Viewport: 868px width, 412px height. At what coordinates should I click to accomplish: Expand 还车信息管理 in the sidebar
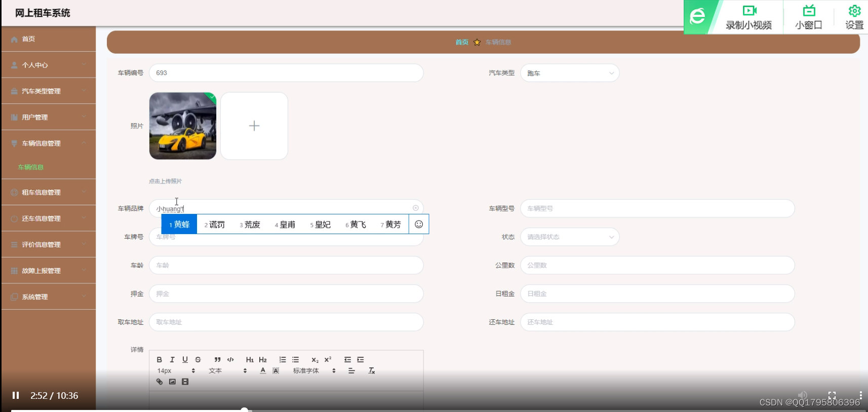pyautogui.click(x=49, y=218)
